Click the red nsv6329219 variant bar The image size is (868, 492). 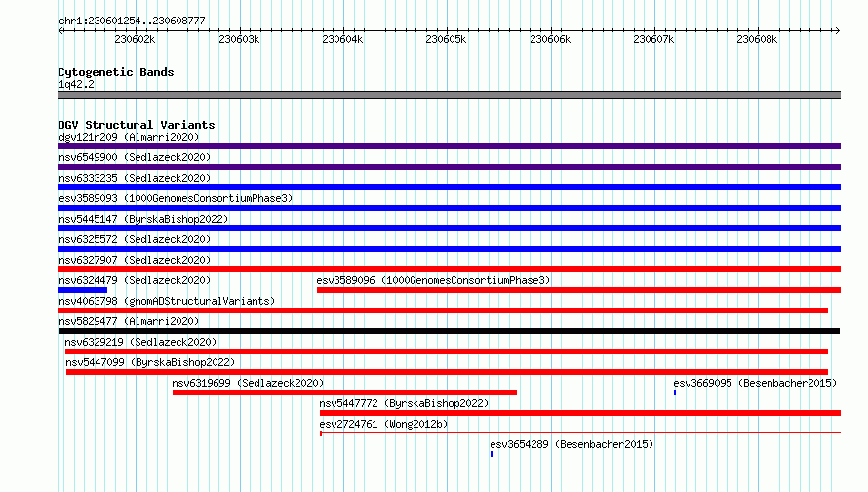coord(446,351)
